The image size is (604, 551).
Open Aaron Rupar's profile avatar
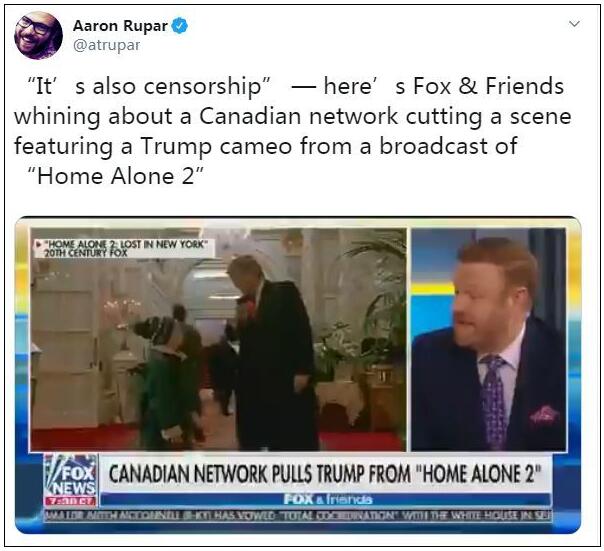[38, 35]
